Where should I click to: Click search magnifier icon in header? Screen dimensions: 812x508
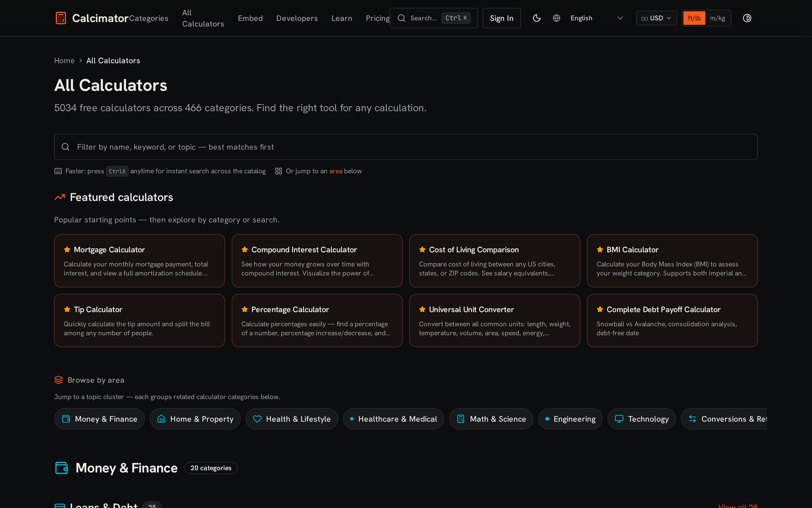coord(401,18)
